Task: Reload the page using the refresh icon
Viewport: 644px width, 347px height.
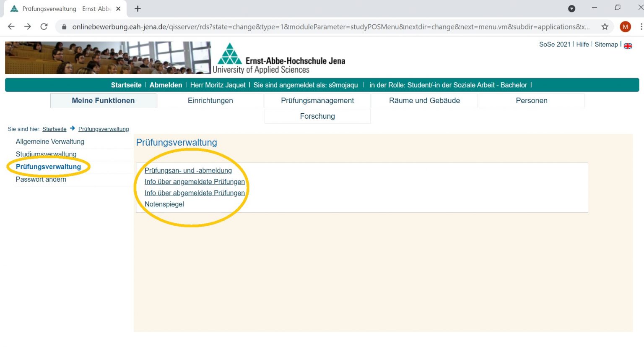Action: coord(44,26)
